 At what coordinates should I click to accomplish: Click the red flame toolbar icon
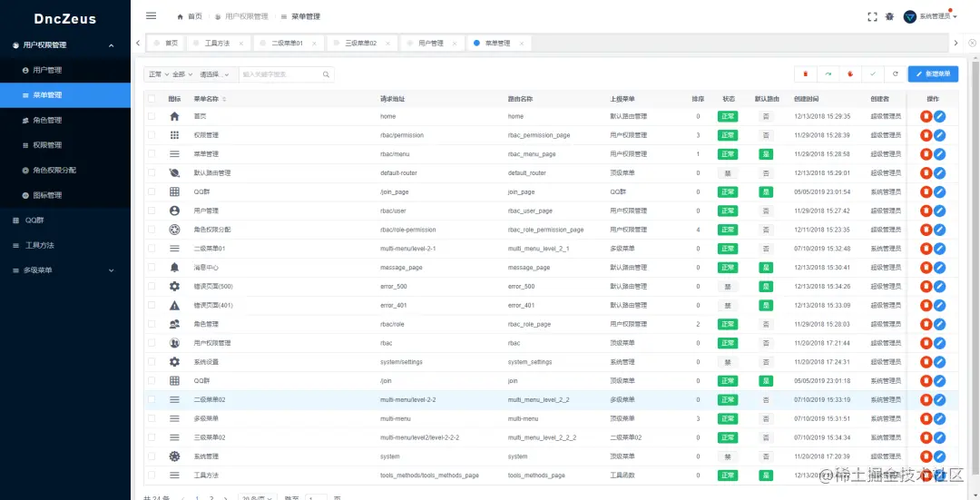(850, 74)
